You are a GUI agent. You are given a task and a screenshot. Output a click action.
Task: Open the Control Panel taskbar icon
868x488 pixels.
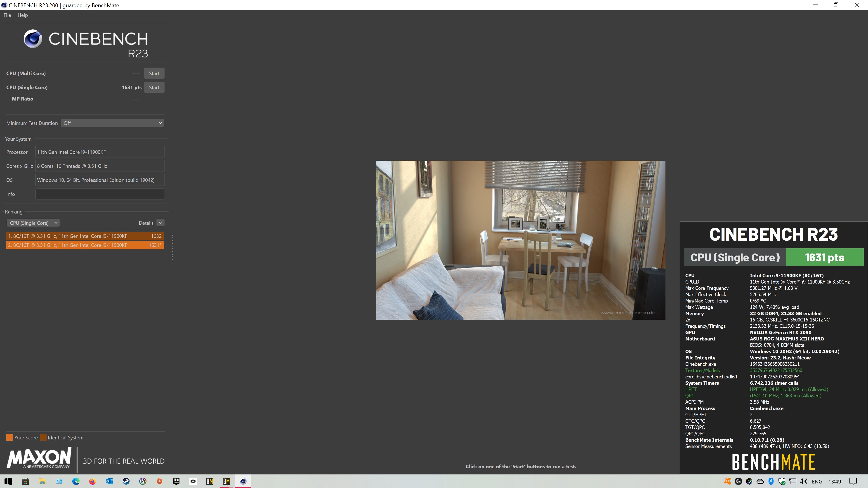pos(59,481)
